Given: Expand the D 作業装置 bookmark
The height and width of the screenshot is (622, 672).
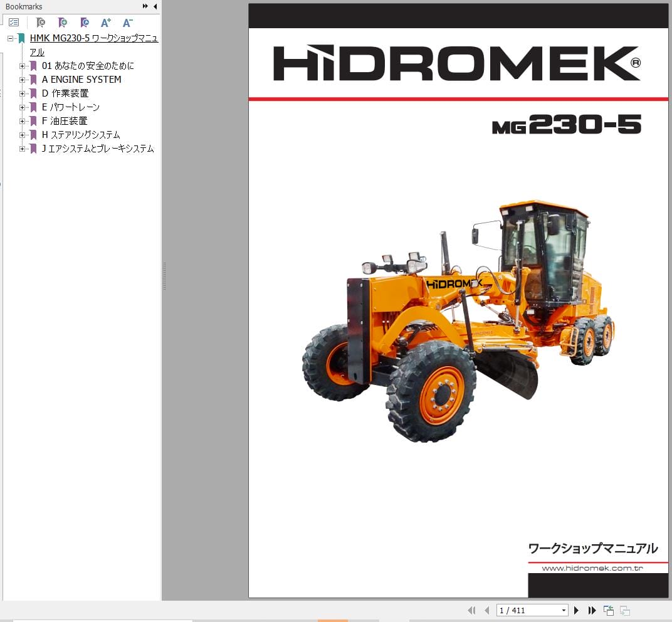Looking at the screenshot, I should [23, 93].
